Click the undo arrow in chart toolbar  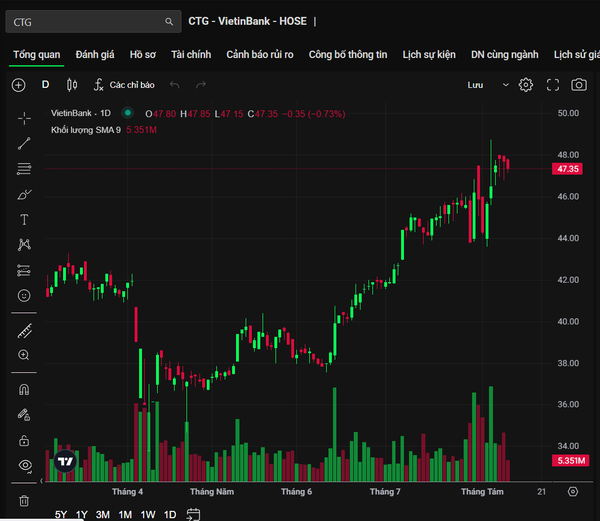tap(174, 85)
